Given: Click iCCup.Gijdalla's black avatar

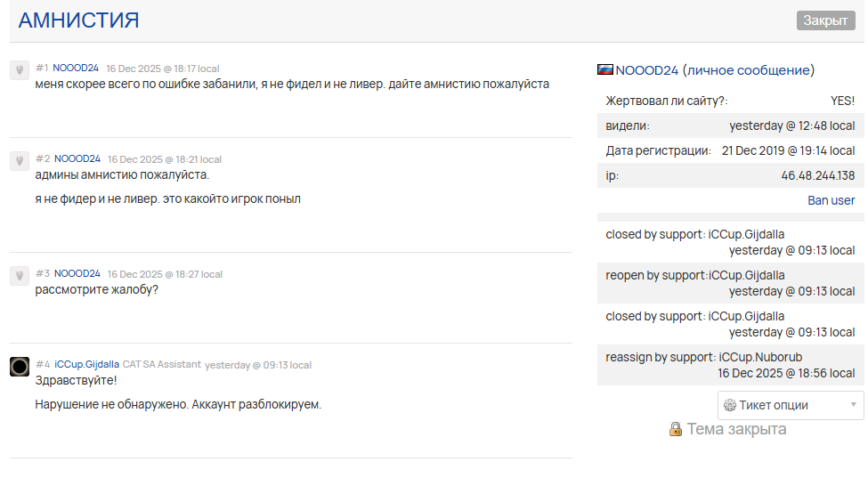Looking at the screenshot, I should 20,366.
